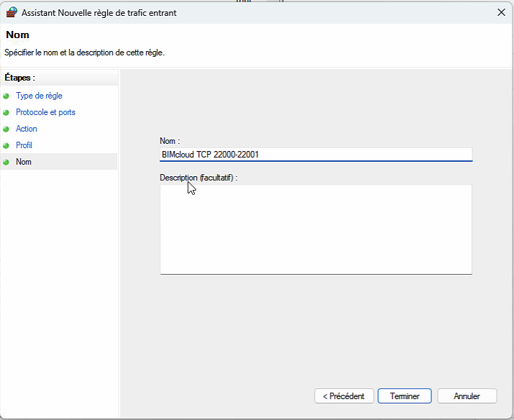Viewport: 514px width, 420px height.
Task: Click the green bullet beside Protocole et ports
Action: point(6,112)
